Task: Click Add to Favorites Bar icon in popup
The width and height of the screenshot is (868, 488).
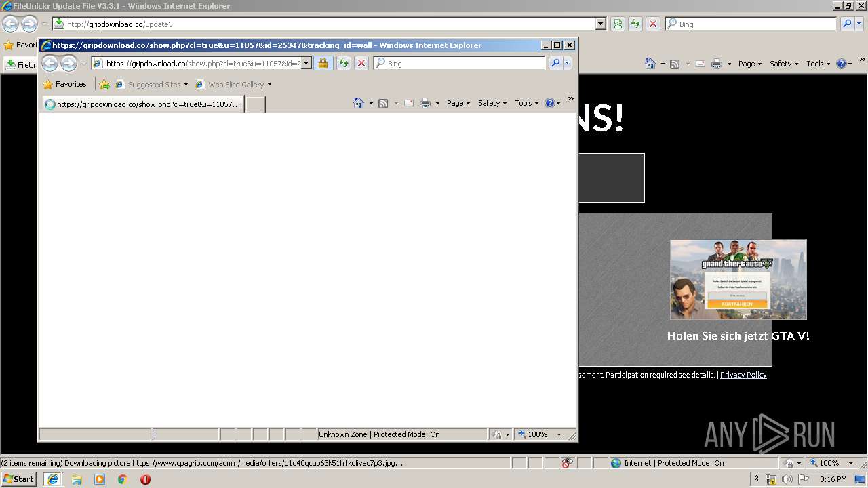Action: [104, 85]
